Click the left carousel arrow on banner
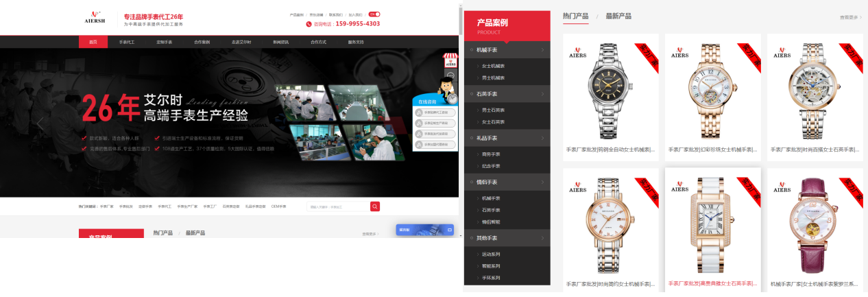 point(40,123)
